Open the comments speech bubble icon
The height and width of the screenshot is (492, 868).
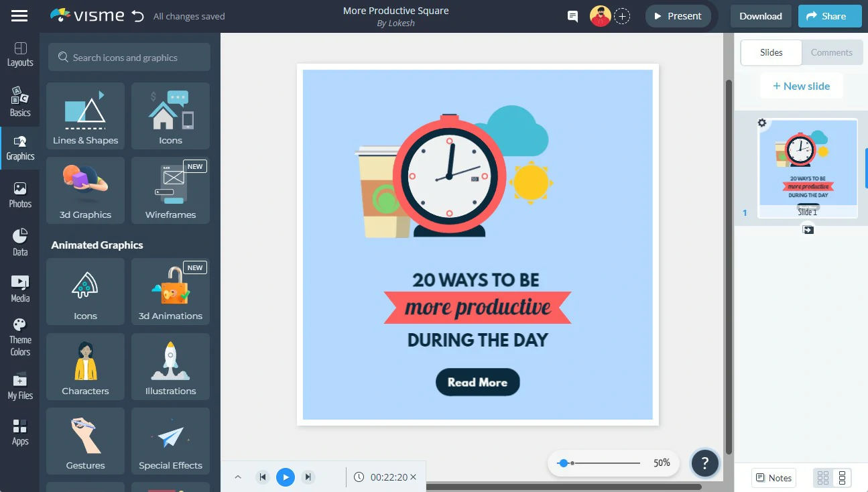click(x=572, y=16)
